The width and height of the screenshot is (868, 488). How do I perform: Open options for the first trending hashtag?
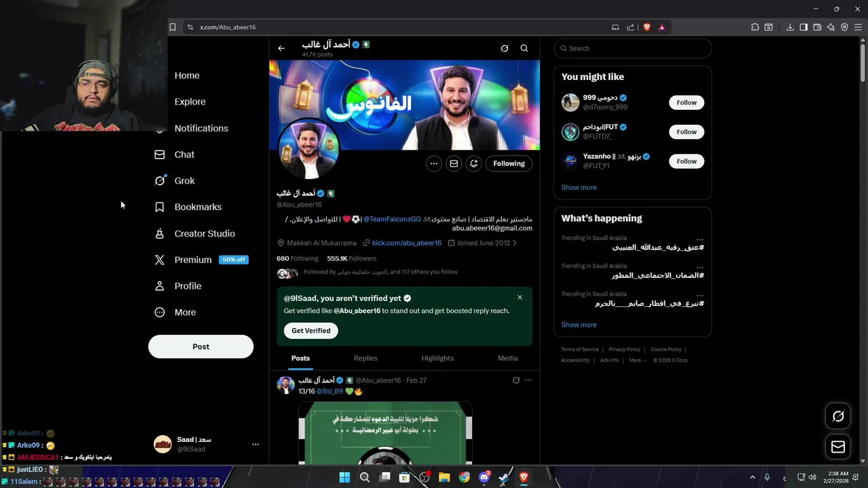700,238
